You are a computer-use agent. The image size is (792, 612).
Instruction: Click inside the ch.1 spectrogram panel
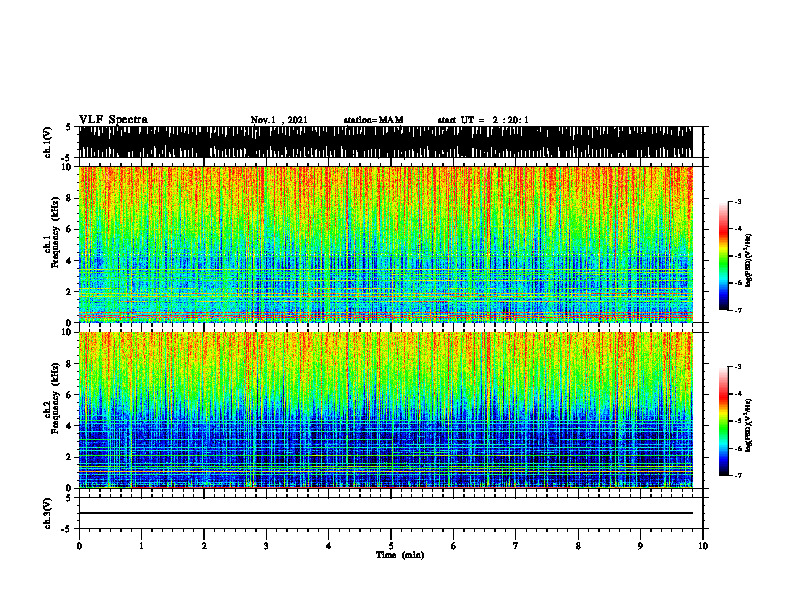[x=385, y=244]
